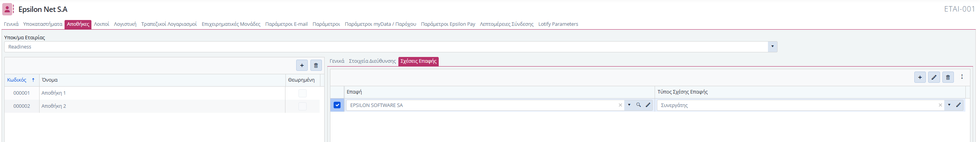Click the pencil icon next to Συνεργάτης
The width and height of the screenshot is (980, 142).
958,105
